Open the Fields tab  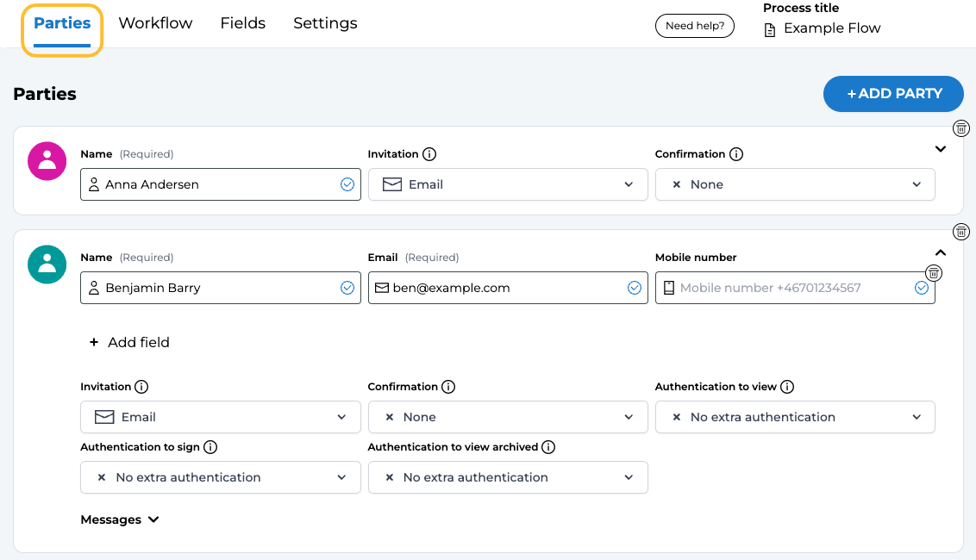click(x=243, y=23)
